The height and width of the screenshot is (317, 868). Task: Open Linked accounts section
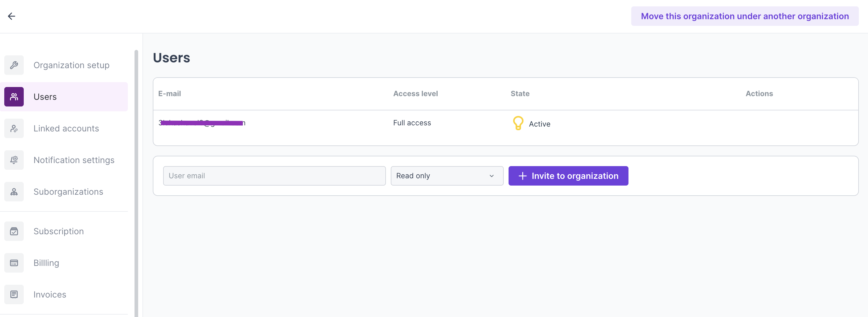coord(66,128)
